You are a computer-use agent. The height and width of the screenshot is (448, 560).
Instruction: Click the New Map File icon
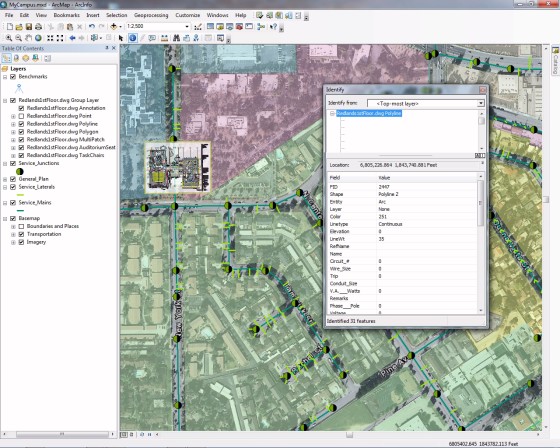(x=10, y=26)
